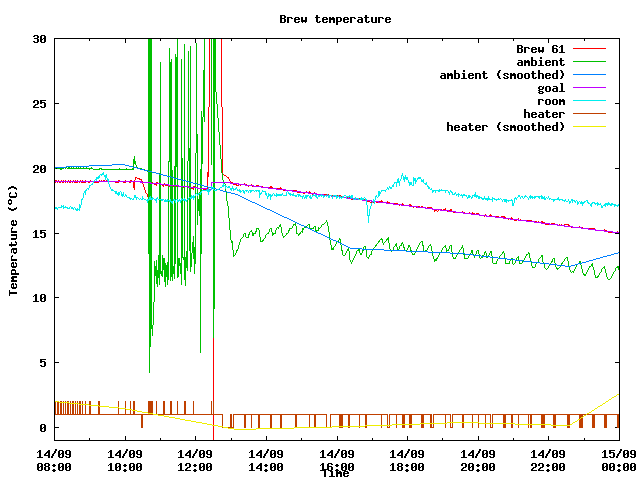Viewport: 640px width, 480px height.
Task: Click the y-axis tick value 0
Action: point(43,428)
